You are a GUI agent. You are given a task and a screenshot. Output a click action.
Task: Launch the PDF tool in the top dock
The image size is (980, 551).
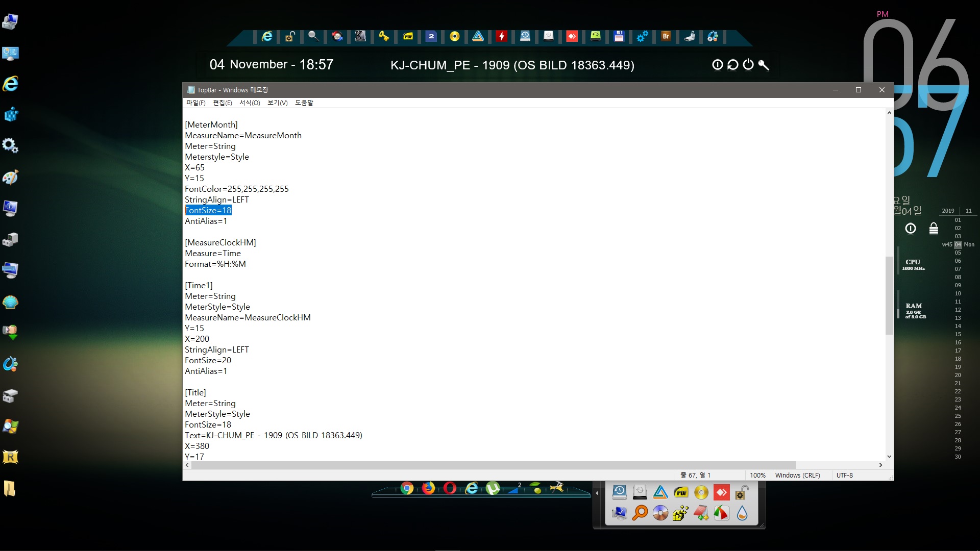click(x=408, y=36)
